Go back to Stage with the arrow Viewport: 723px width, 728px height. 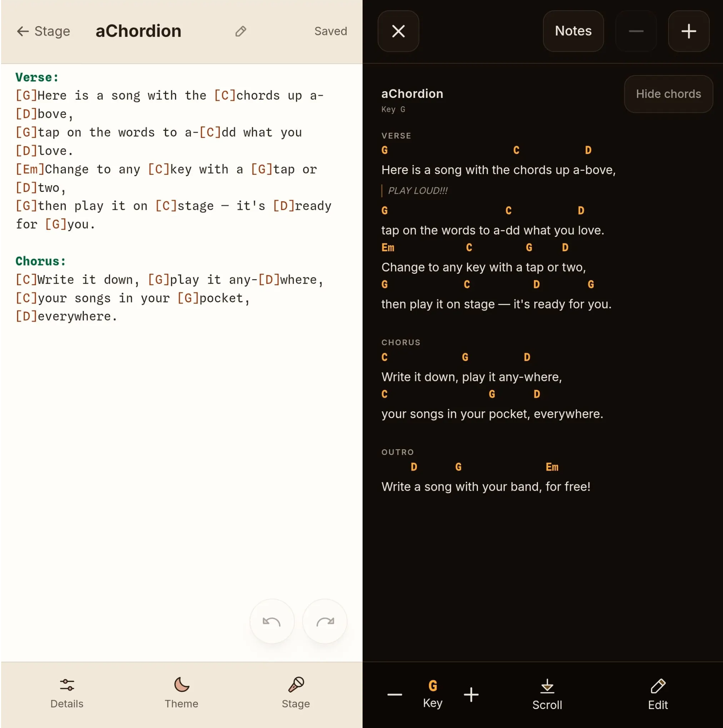(x=43, y=31)
